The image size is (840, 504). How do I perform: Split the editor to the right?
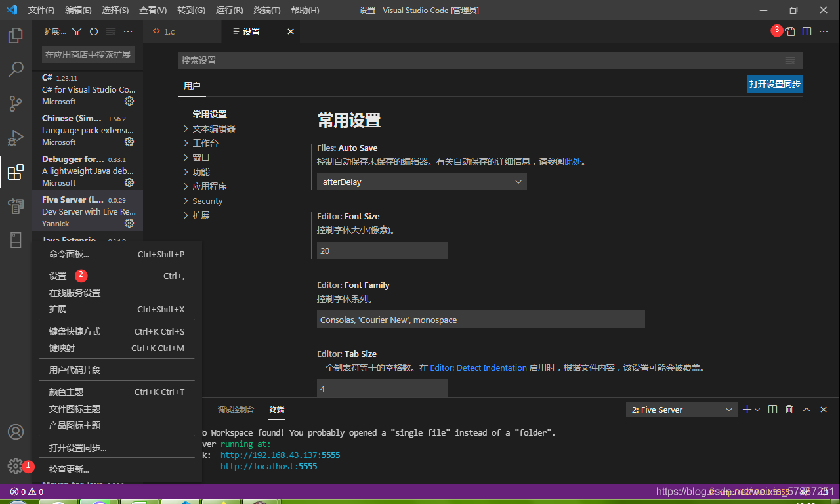807,31
